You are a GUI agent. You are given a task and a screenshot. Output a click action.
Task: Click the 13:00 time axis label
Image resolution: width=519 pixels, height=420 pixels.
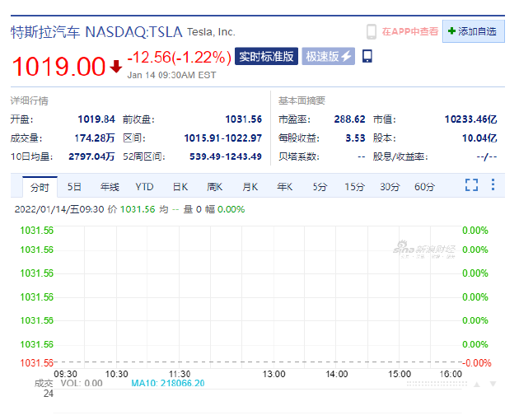pyautogui.click(x=274, y=375)
